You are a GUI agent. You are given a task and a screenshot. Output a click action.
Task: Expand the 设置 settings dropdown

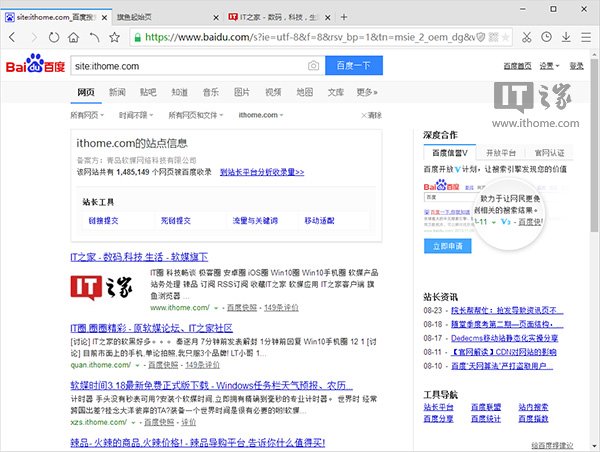coord(549,65)
